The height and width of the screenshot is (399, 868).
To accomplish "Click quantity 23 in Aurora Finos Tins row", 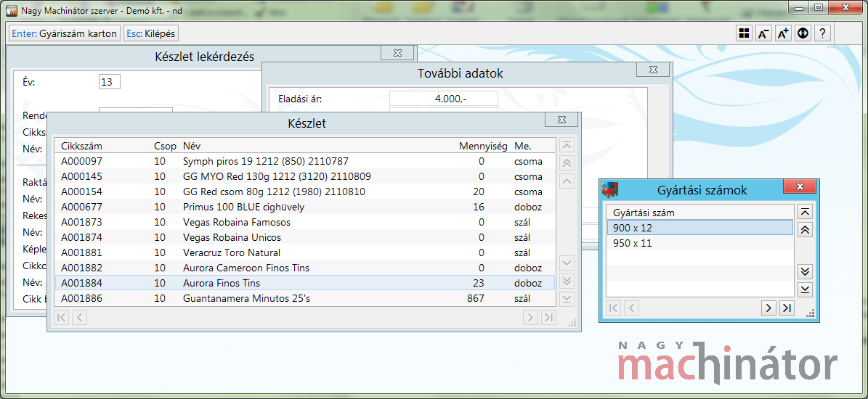I will (x=479, y=283).
